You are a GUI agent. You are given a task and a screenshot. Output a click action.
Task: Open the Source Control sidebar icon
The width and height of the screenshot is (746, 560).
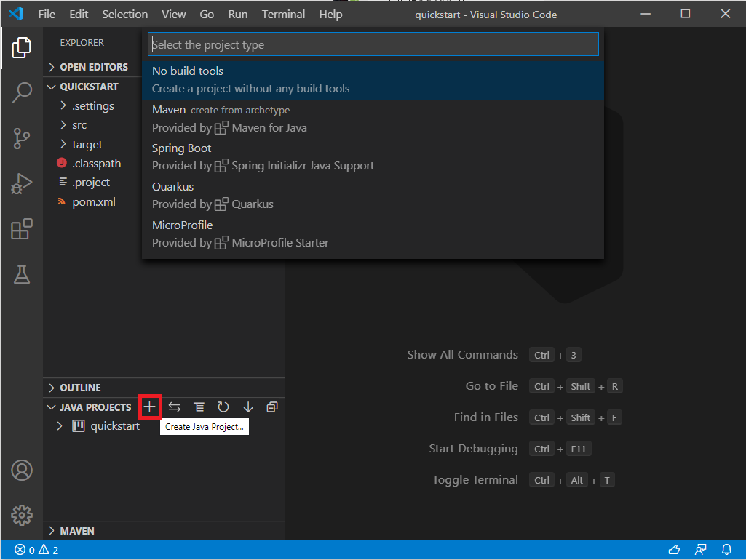pos(22,138)
